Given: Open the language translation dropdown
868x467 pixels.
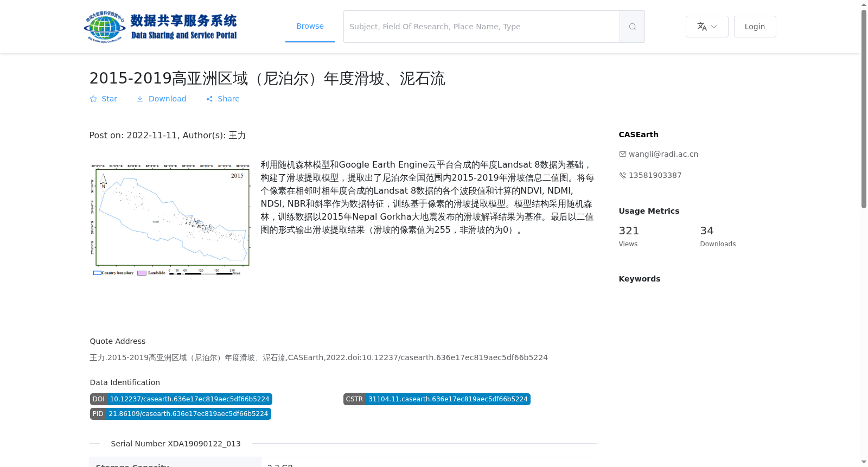Looking at the screenshot, I should 707,27.
